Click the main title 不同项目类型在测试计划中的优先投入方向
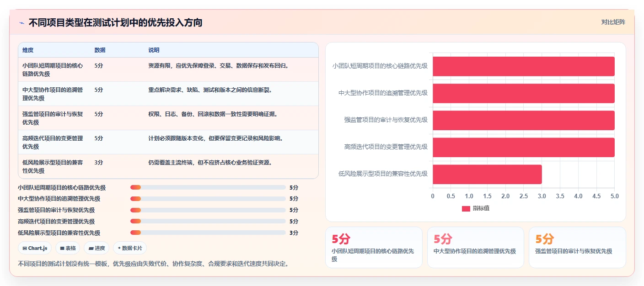 pos(115,22)
